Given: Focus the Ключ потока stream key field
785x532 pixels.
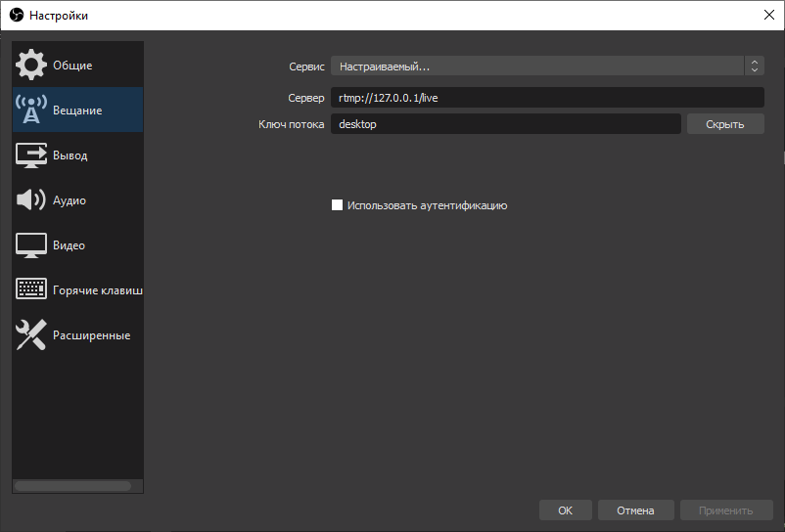Looking at the screenshot, I should pyautogui.click(x=505, y=124).
